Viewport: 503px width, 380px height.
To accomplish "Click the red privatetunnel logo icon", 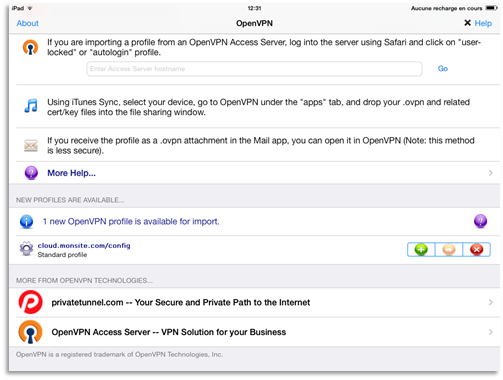I will (x=30, y=302).
